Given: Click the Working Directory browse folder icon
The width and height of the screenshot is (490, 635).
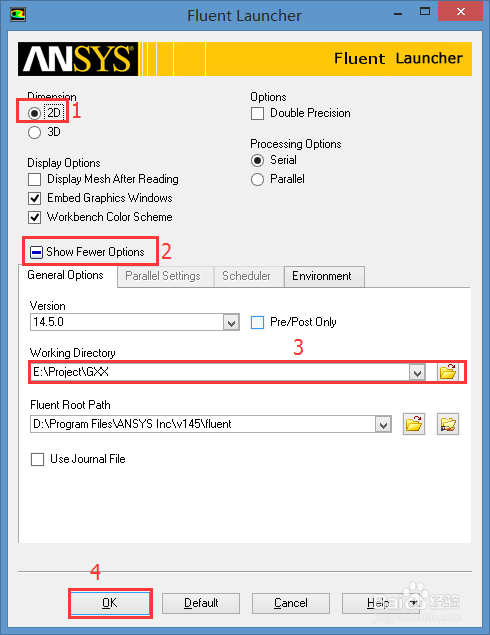Looking at the screenshot, I should [448, 372].
